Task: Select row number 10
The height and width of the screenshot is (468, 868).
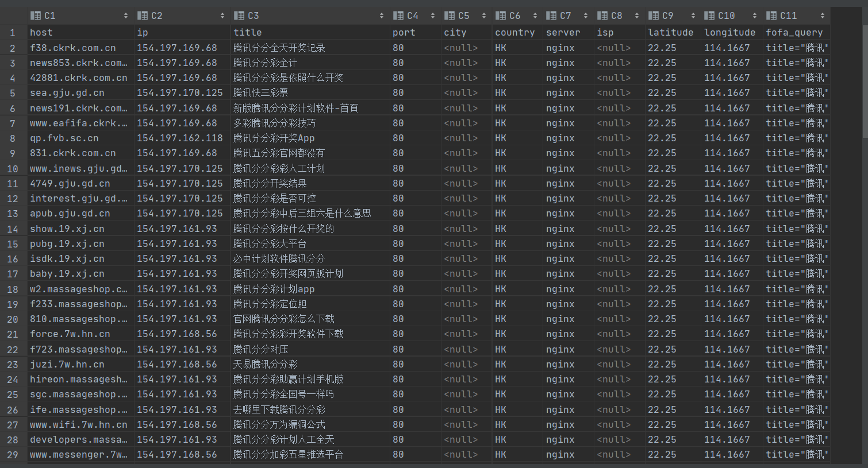Action: click(13, 168)
